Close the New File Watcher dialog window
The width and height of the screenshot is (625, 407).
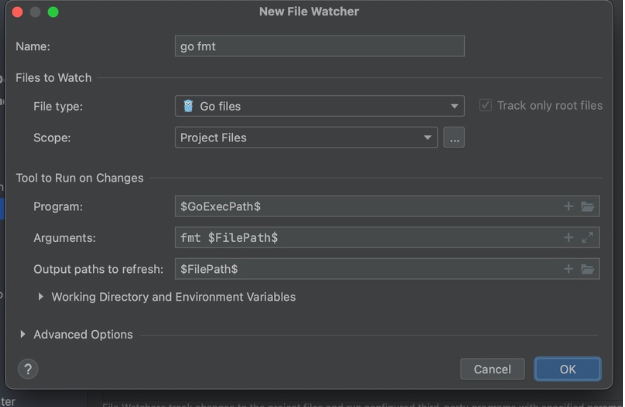(x=15, y=11)
